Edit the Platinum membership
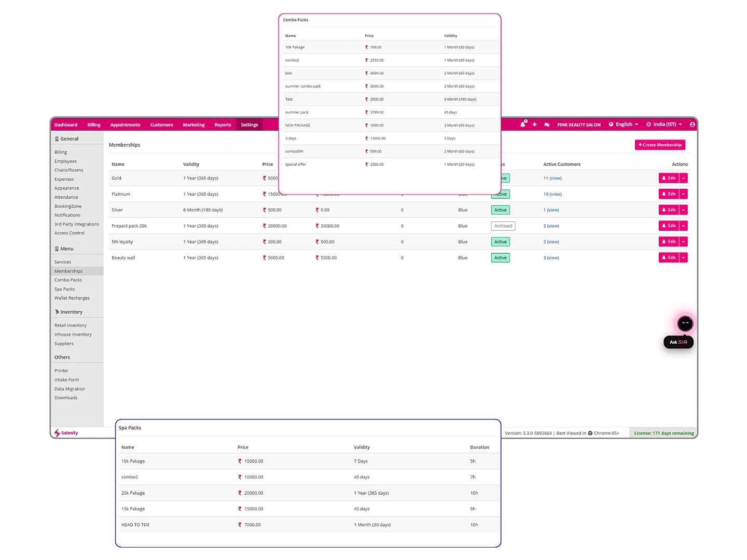747x560 pixels. (669, 194)
